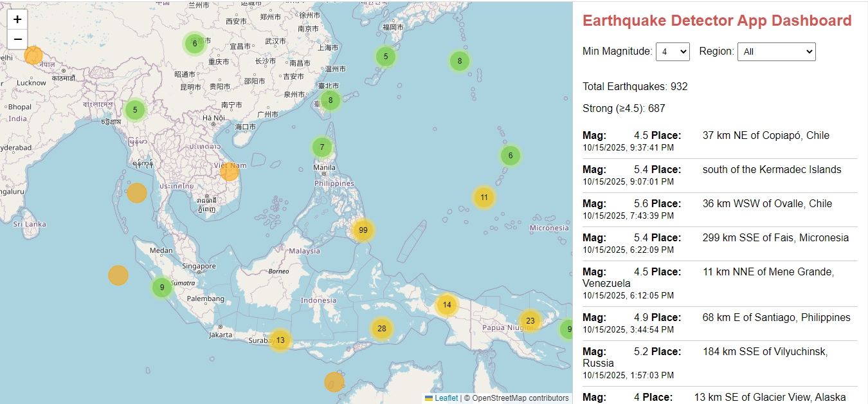Click the green 7 cluster above Manila
868x404 pixels.
pyautogui.click(x=322, y=147)
